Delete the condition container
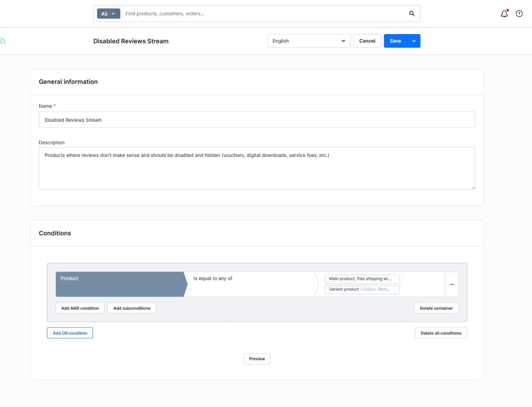Screen dimensions: 532x407 pos(436,308)
